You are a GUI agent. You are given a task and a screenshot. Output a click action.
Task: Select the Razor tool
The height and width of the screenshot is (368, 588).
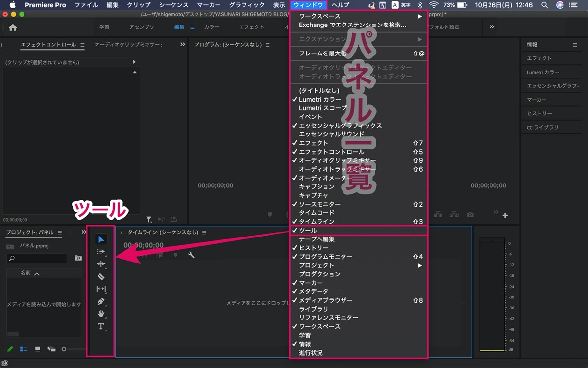(x=101, y=276)
